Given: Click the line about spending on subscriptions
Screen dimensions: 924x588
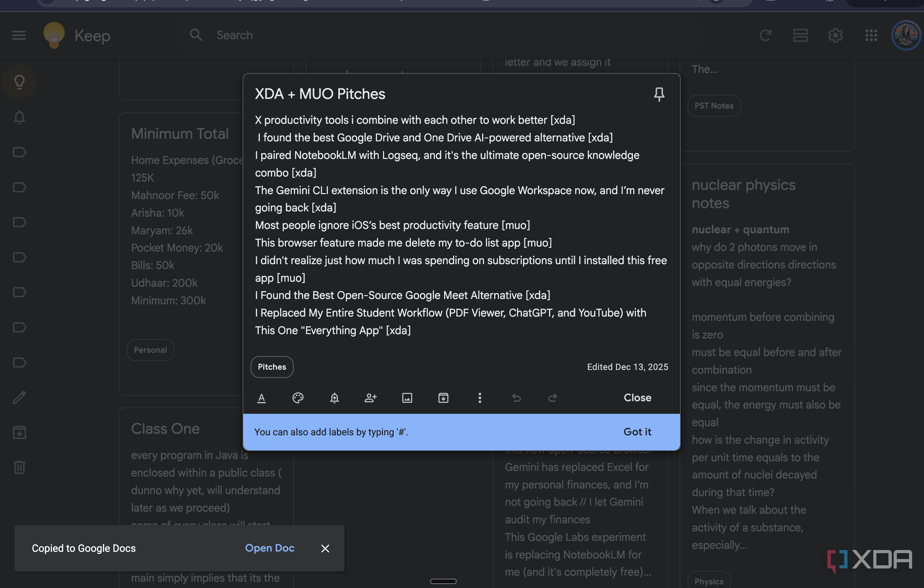Looking at the screenshot, I should (461, 269).
